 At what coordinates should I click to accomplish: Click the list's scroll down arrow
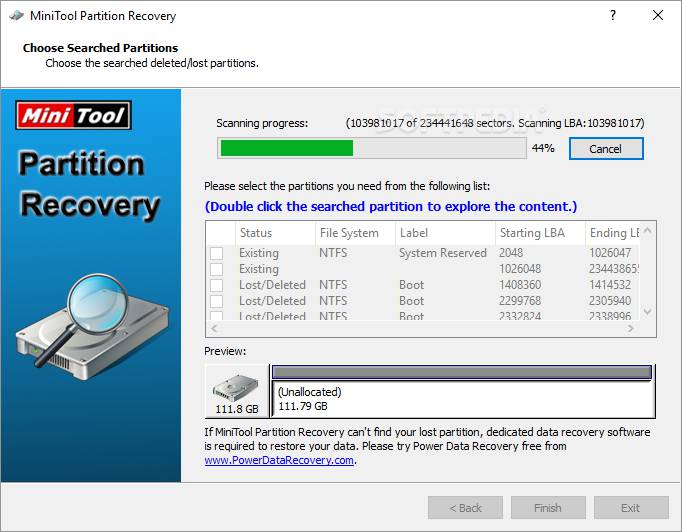pyautogui.click(x=647, y=311)
